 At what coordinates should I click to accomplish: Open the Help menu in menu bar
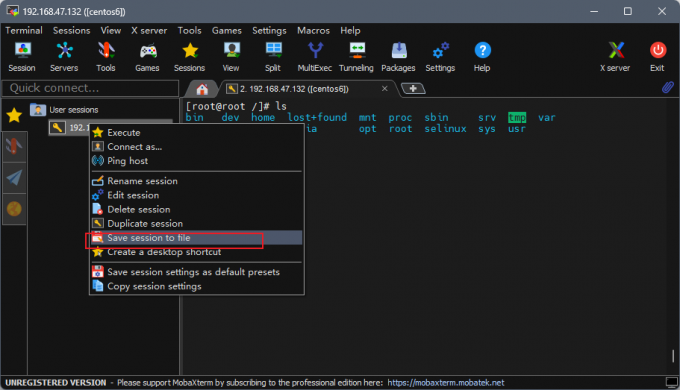point(350,30)
